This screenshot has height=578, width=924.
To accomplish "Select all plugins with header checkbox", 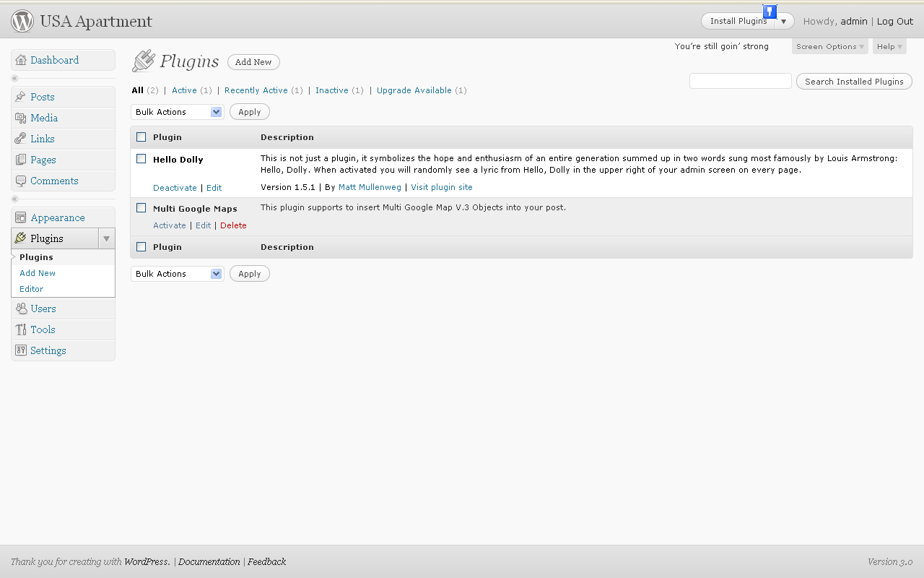I will (141, 137).
